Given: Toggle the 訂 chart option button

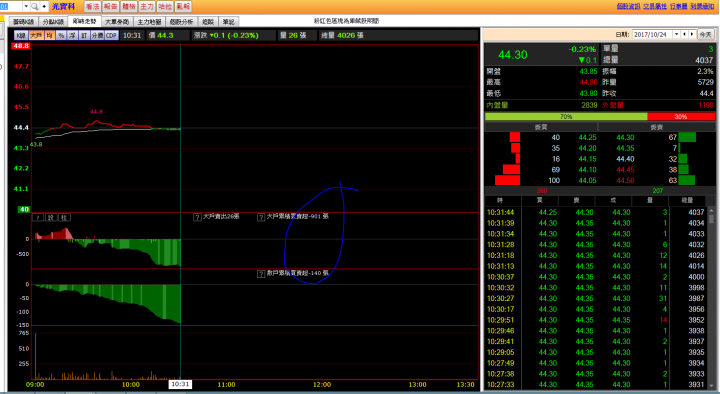Looking at the screenshot, I should click(84, 35).
